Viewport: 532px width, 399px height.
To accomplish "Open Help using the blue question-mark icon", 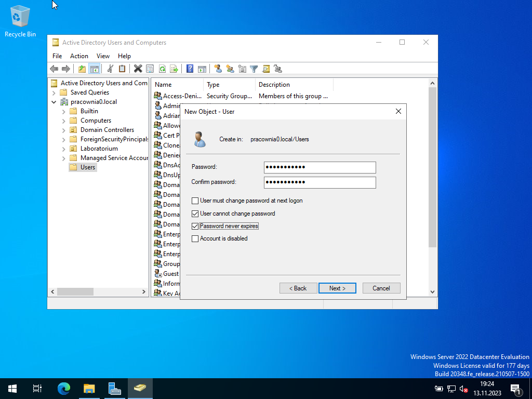I will pos(190,69).
